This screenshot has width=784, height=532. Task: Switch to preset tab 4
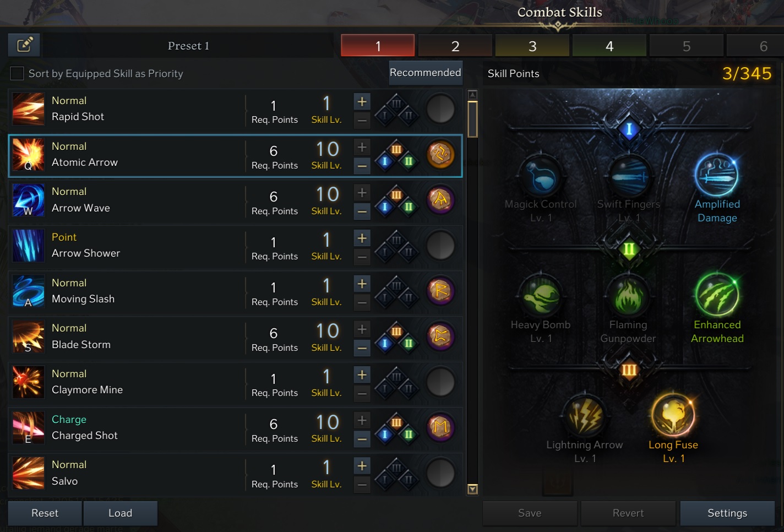[609, 46]
